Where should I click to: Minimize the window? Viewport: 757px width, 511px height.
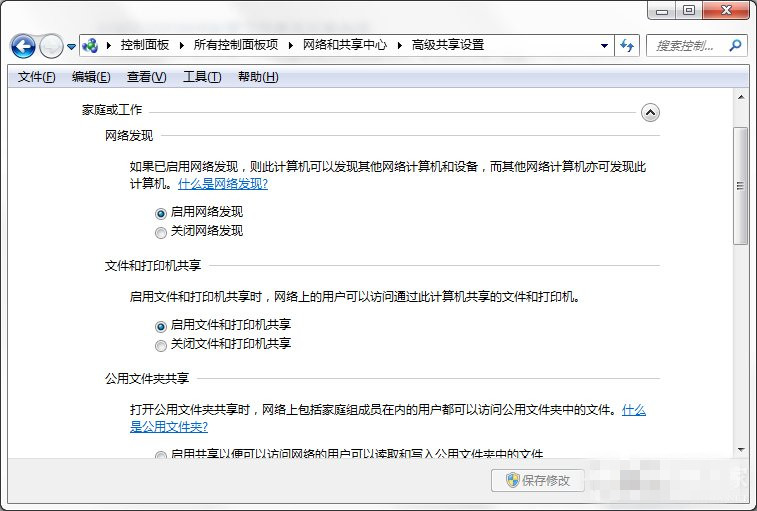click(662, 10)
